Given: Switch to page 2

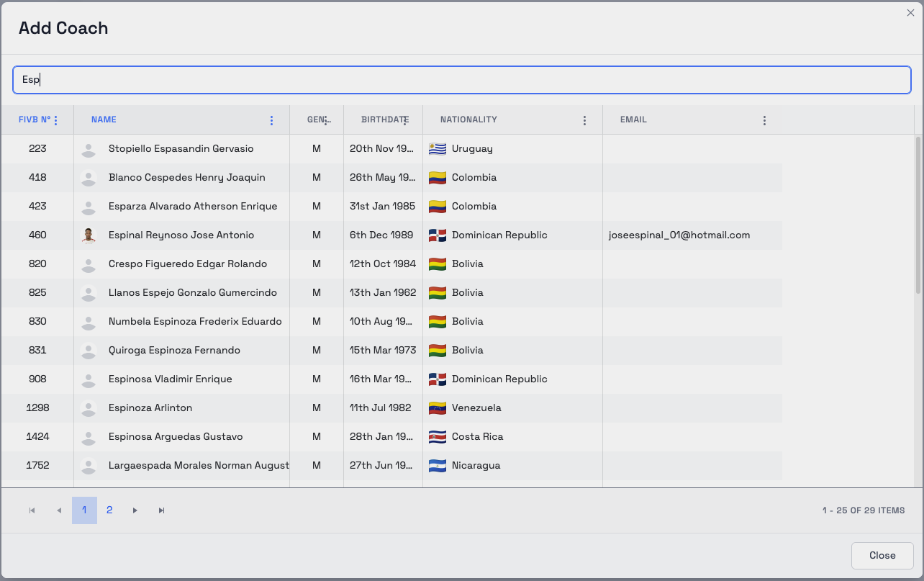Looking at the screenshot, I should 109,510.
